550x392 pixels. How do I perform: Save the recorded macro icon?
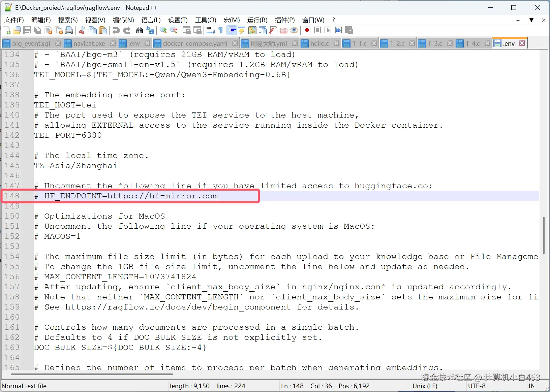tap(349, 31)
